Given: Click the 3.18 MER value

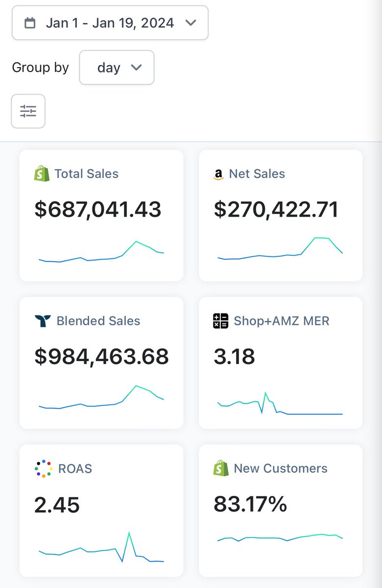Looking at the screenshot, I should [234, 357].
